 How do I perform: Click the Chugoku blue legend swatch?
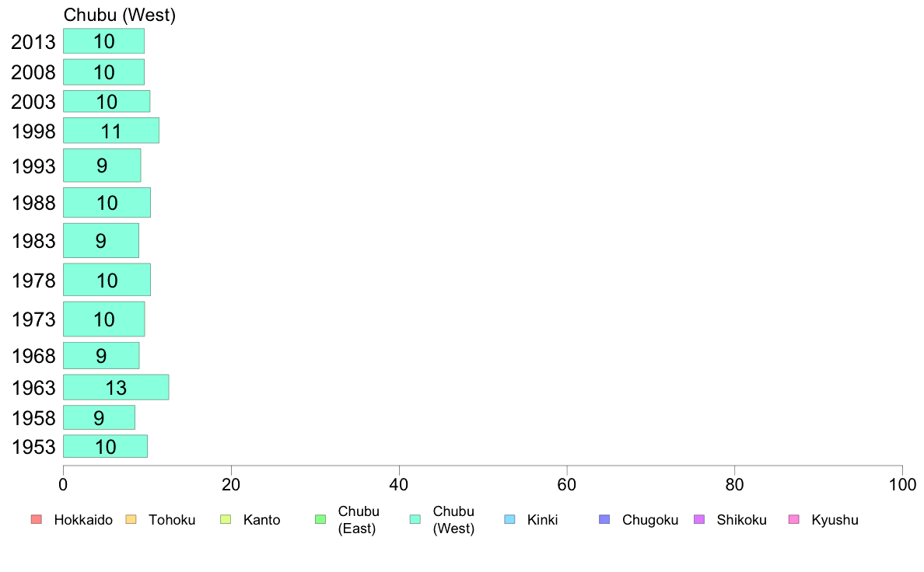604,520
